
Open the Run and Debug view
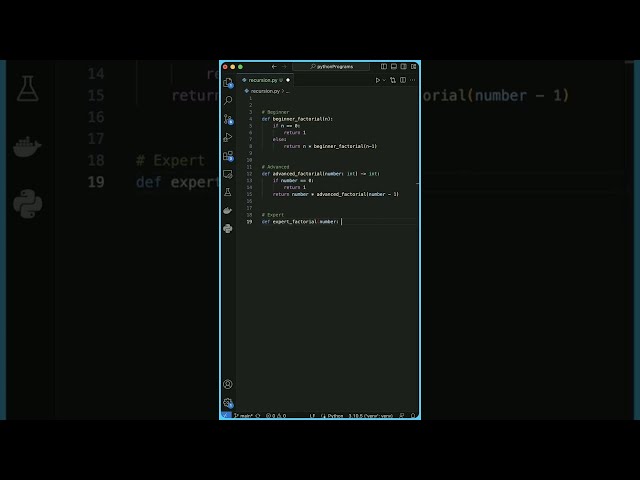228,137
